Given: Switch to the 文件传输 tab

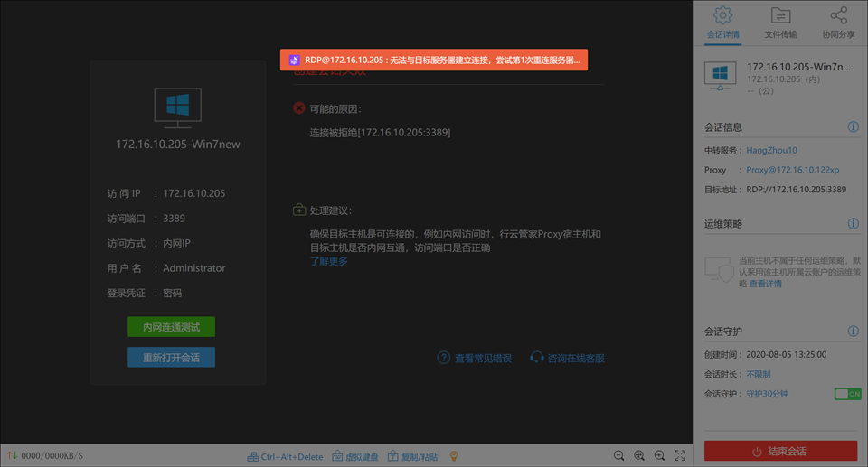Looking at the screenshot, I should pyautogui.click(x=780, y=23).
